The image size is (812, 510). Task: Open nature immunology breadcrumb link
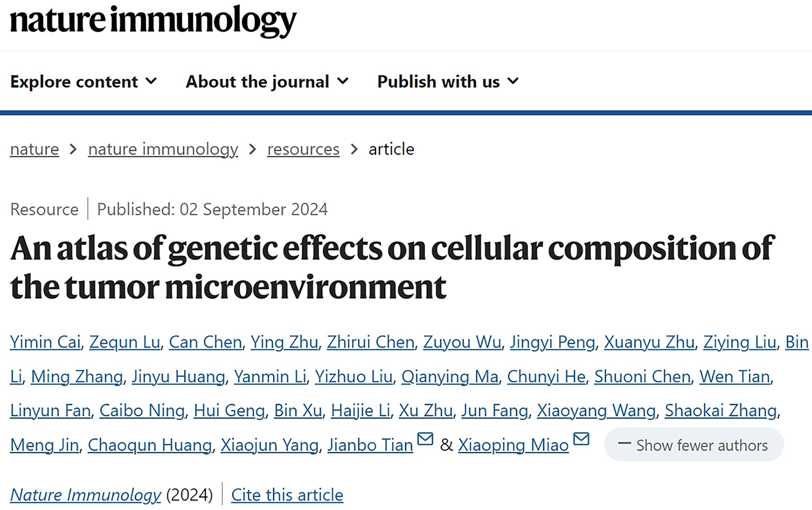(163, 149)
